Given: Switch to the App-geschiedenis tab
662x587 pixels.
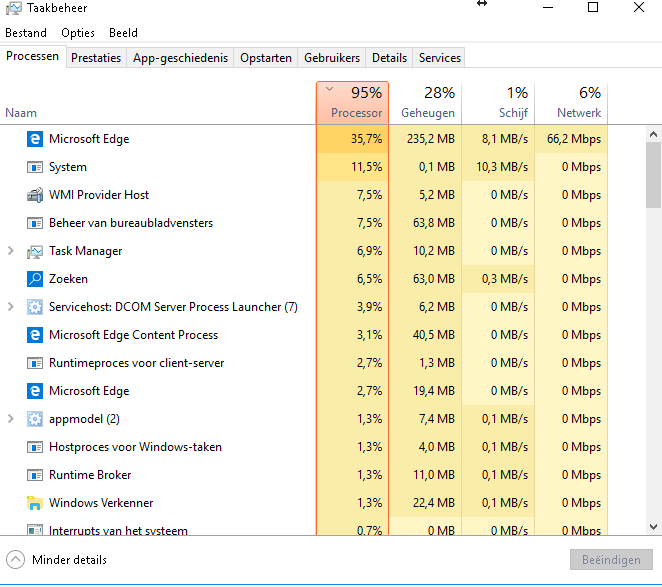Looking at the screenshot, I should 180,58.
